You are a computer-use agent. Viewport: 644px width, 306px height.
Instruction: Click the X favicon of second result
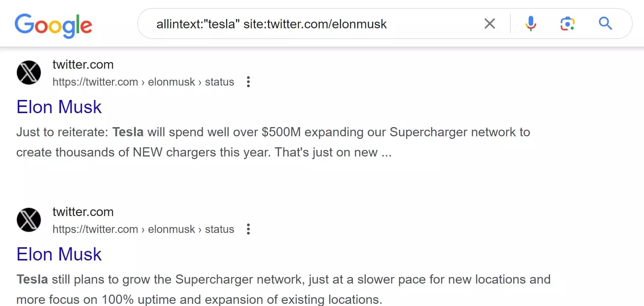coord(29,220)
